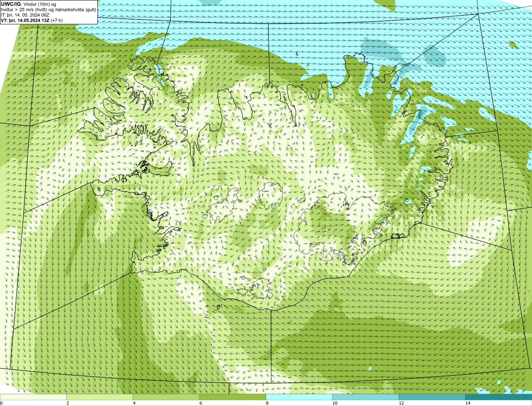Click the 0–2 m/s pale yellow legend swatch
Image resolution: width=532 pixels, height=406 pixels.
coord(33,397)
